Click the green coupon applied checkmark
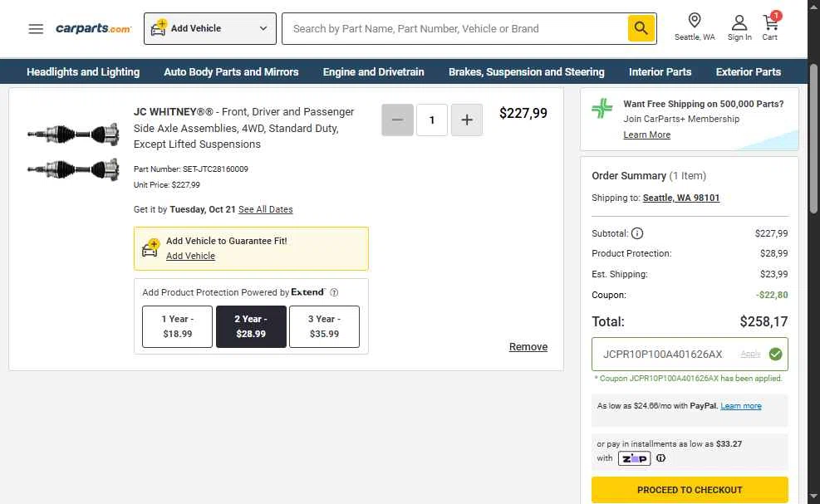Screen dimensions: 820x504 (x=775, y=354)
